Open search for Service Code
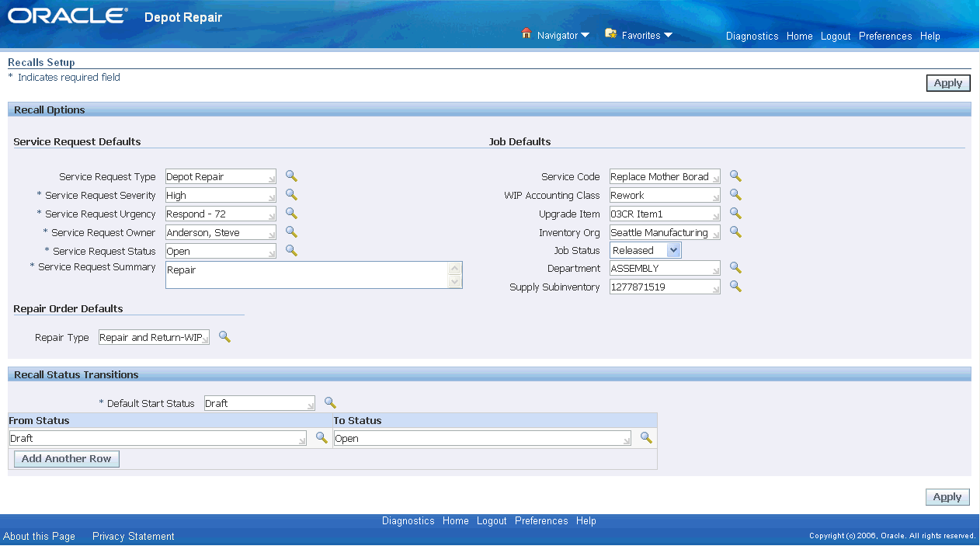980x546 pixels. click(735, 176)
